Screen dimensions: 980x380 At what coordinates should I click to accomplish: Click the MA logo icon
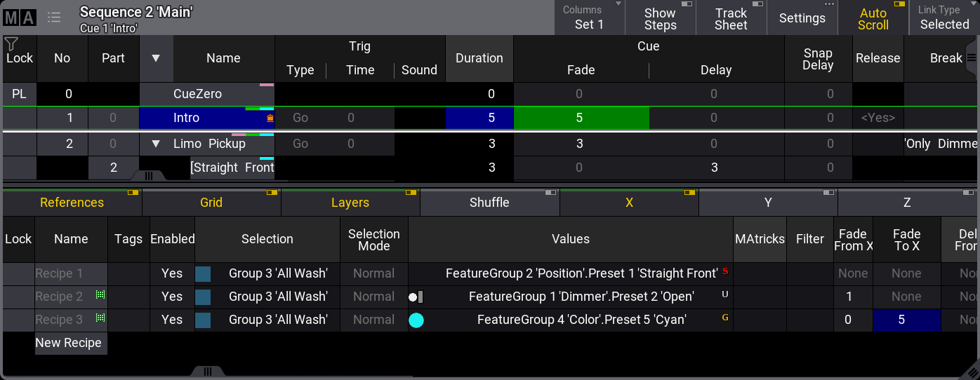click(20, 18)
